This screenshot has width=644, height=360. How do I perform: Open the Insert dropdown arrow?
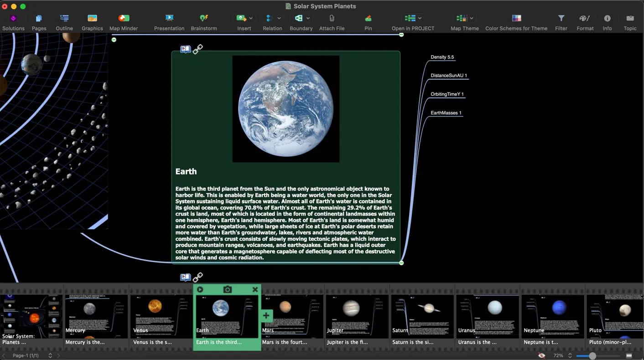point(250,18)
